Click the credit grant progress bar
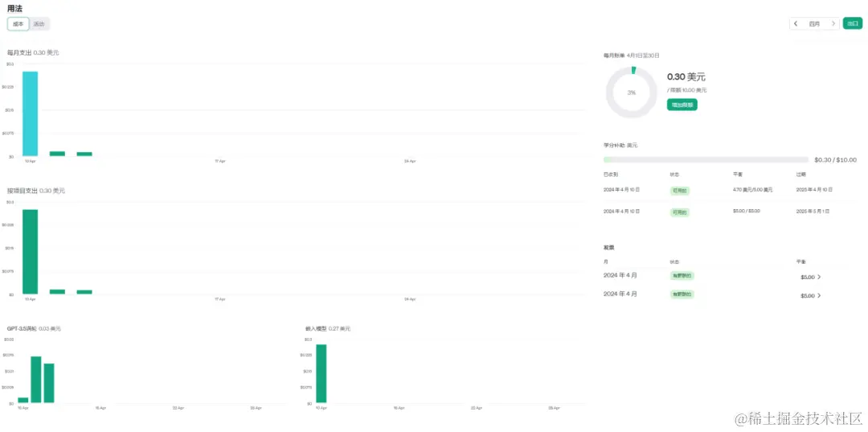868x432 pixels. (x=706, y=159)
